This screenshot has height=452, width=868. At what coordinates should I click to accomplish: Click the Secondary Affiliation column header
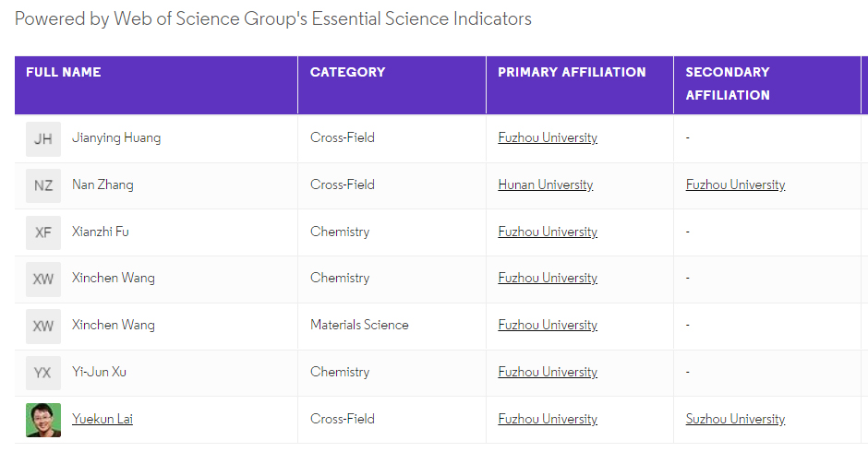728,83
